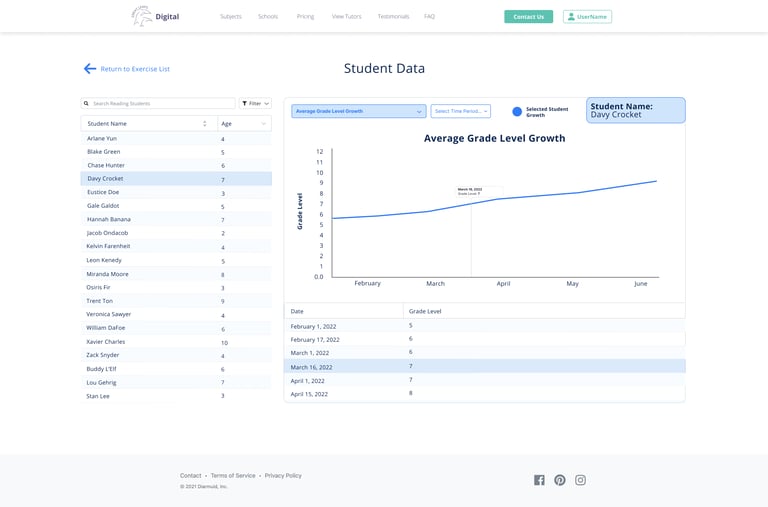Select student Xavier Charles
This screenshot has width=768, height=507.
[x=176, y=342]
